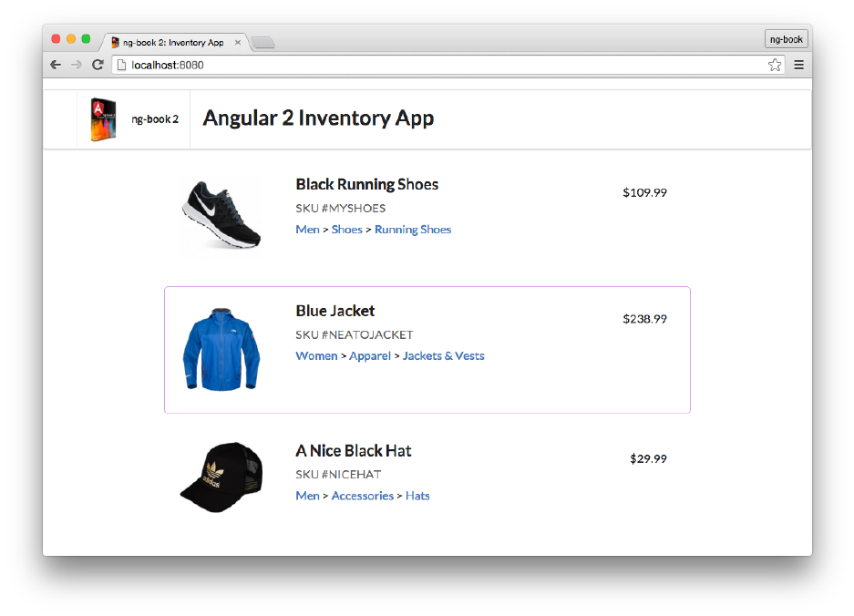Click the black Adidas hat image
This screenshot has width=854, height=616.
coord(221,477)
